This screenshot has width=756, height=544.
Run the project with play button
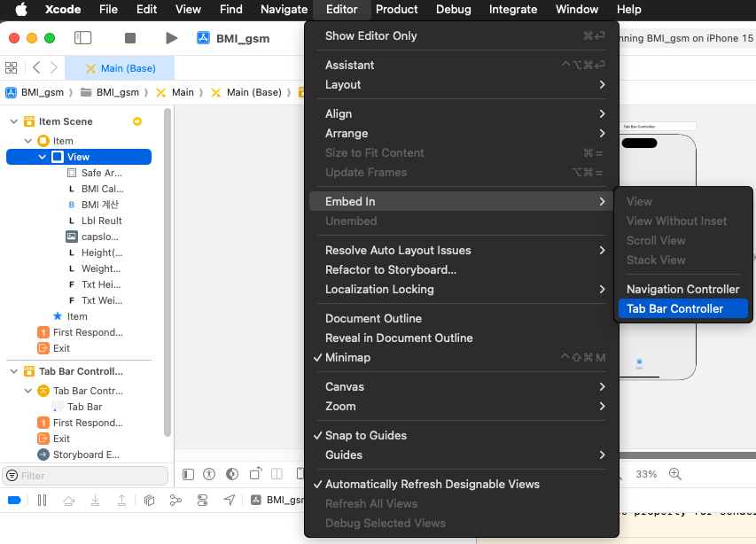171,38
